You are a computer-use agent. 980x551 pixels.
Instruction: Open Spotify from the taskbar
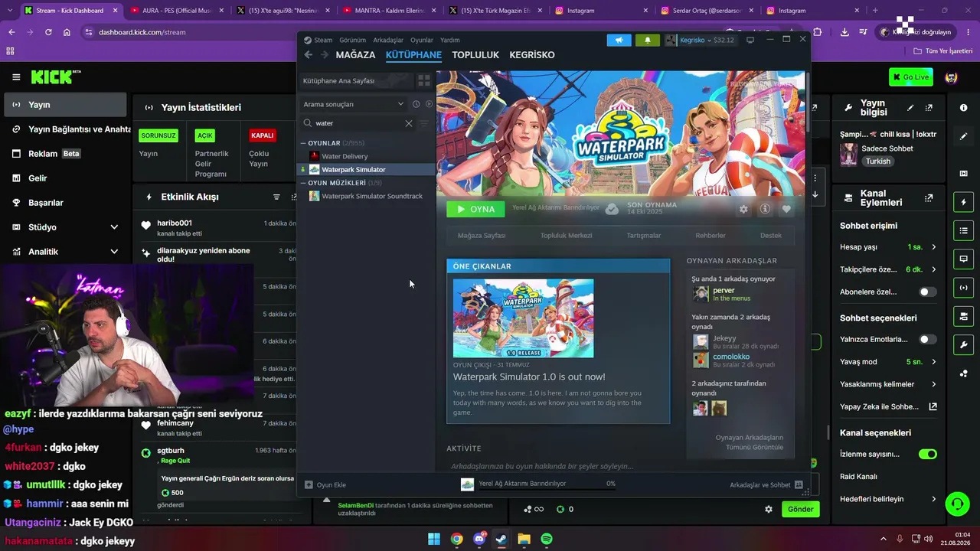(x=547, y=539)
